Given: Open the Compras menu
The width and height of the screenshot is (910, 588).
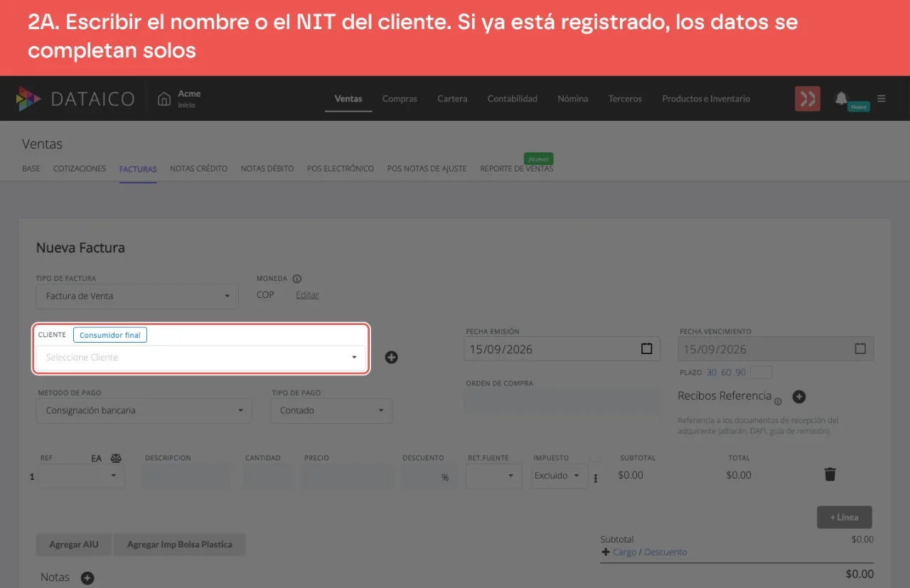Looking at the screenshot, I should point(400,99).
